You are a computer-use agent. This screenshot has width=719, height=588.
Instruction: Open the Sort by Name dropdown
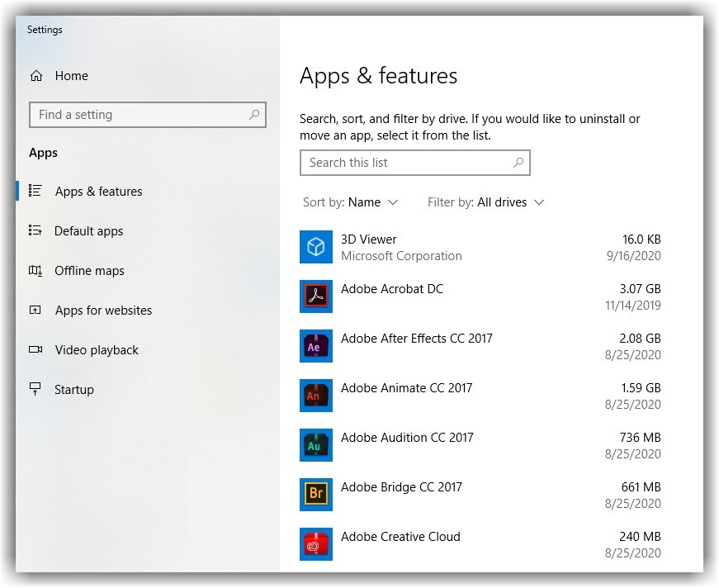(350, 202)
